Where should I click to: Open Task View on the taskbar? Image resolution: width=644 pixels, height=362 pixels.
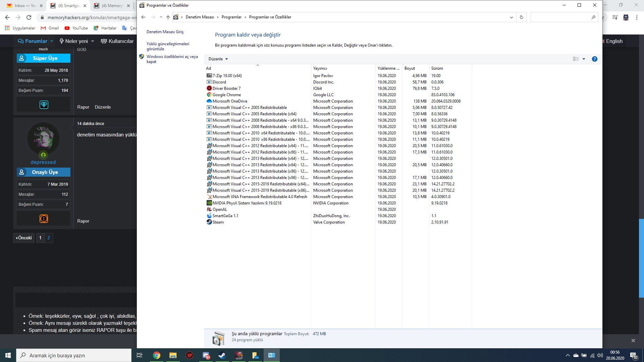[140, 355]
